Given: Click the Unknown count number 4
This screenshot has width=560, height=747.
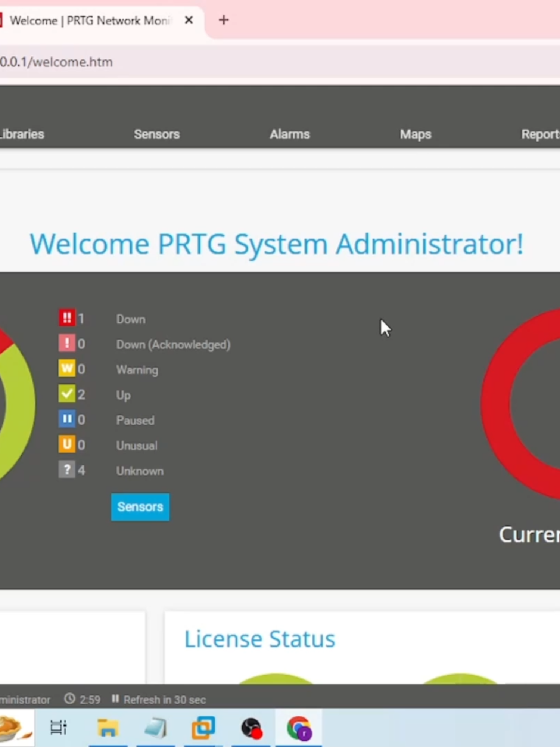Looking at the screenshot, I should click(81, 470).
